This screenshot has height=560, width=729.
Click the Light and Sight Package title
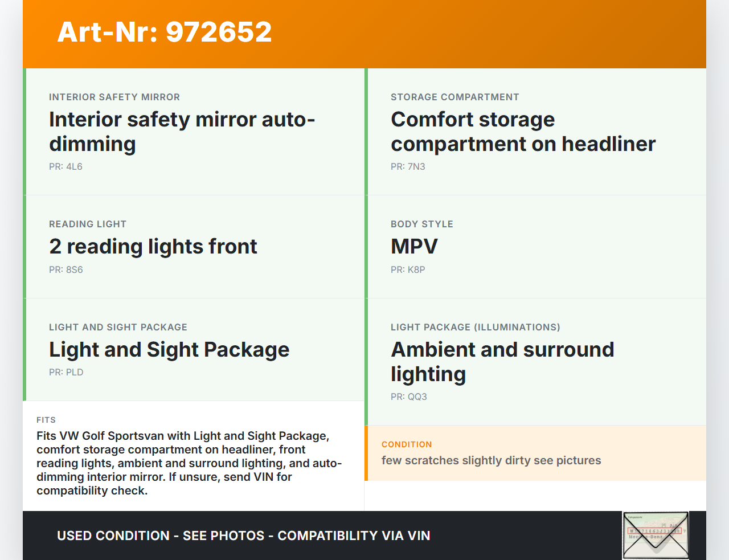[x=169, y=350]
